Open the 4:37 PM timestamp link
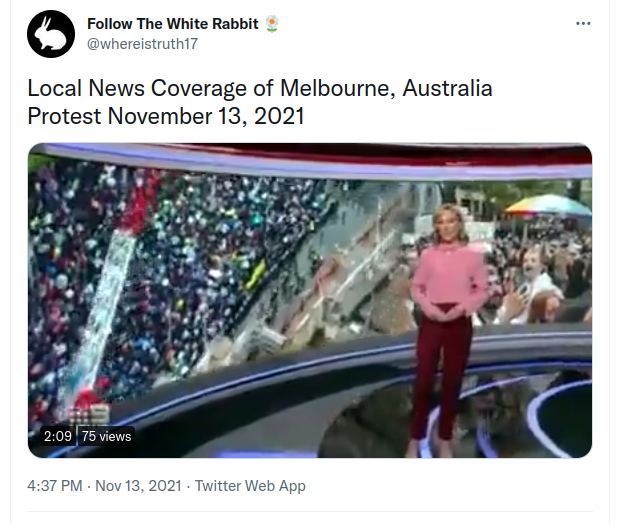622x525 pixels. (55, 486)
